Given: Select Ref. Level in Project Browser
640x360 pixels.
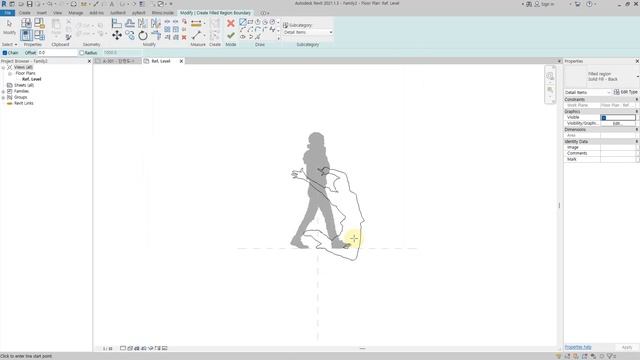Looking at the screenshot, I should click(x=31, y=79).
